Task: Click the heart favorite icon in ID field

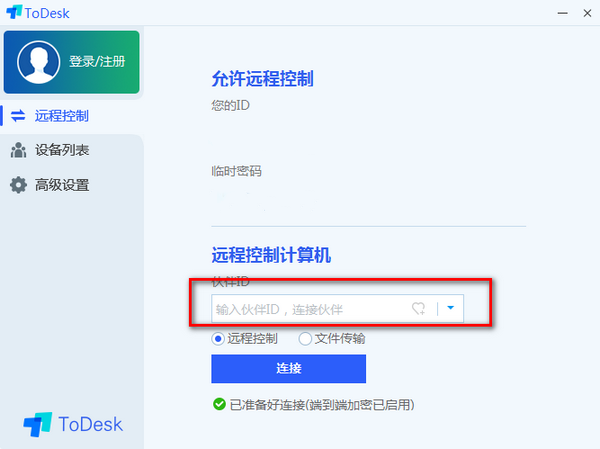Action: [x=418, y=309]
